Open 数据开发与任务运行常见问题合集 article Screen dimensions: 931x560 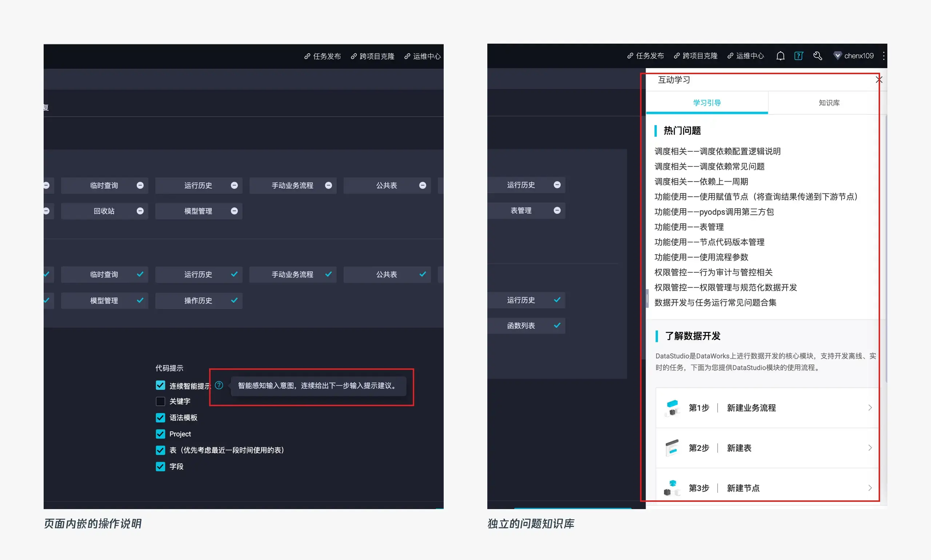tap(715, 302)
